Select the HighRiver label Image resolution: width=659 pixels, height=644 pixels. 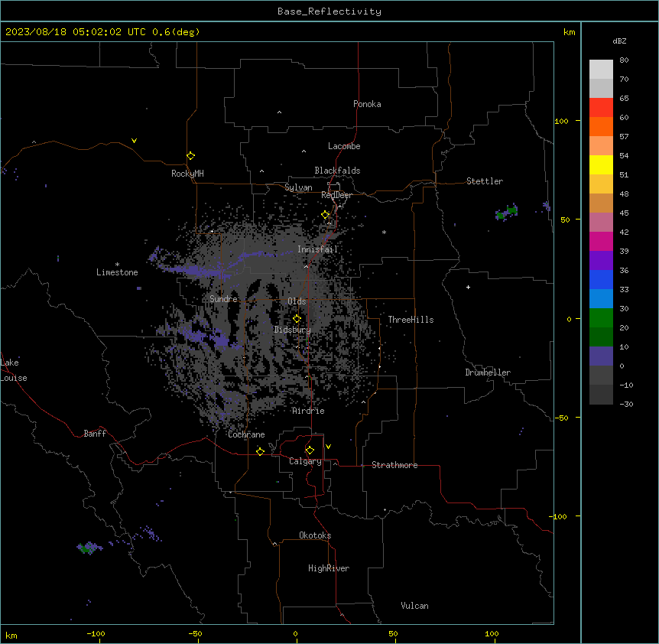(x=329, y=568)
